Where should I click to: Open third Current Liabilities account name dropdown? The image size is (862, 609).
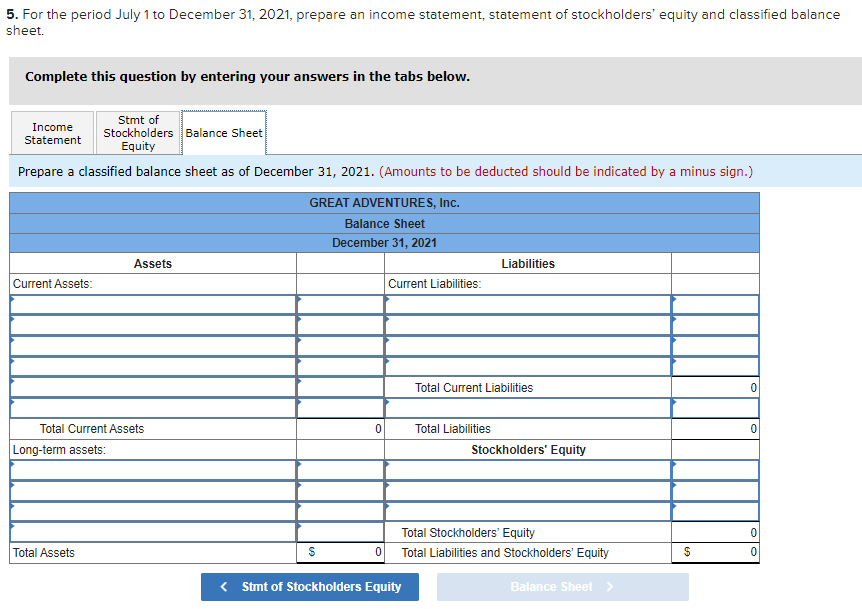pos(528,346)
